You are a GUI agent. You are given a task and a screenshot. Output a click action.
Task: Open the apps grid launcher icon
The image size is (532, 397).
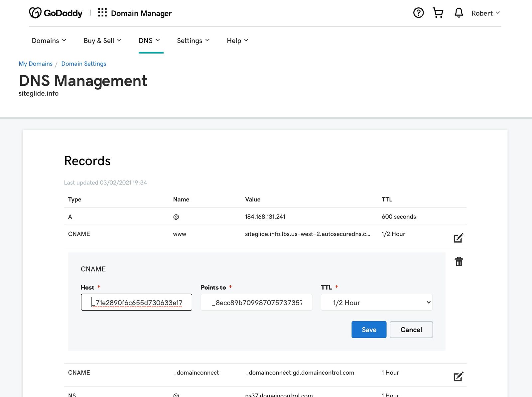pos(102,13)
